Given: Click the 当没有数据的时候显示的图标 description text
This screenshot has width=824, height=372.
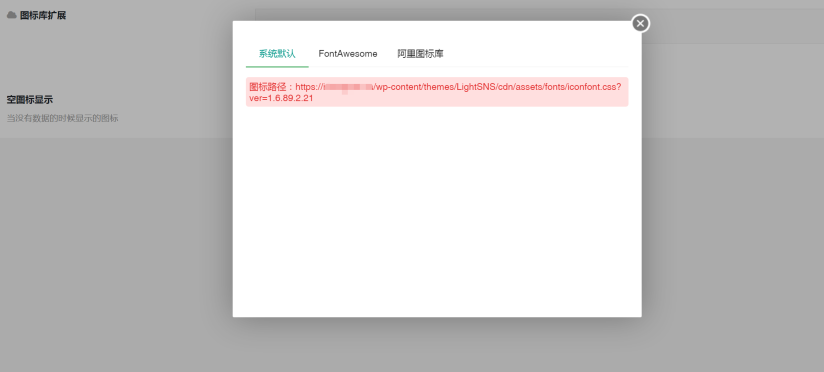Looking at the screenshot, I should [x=63, y=119].
